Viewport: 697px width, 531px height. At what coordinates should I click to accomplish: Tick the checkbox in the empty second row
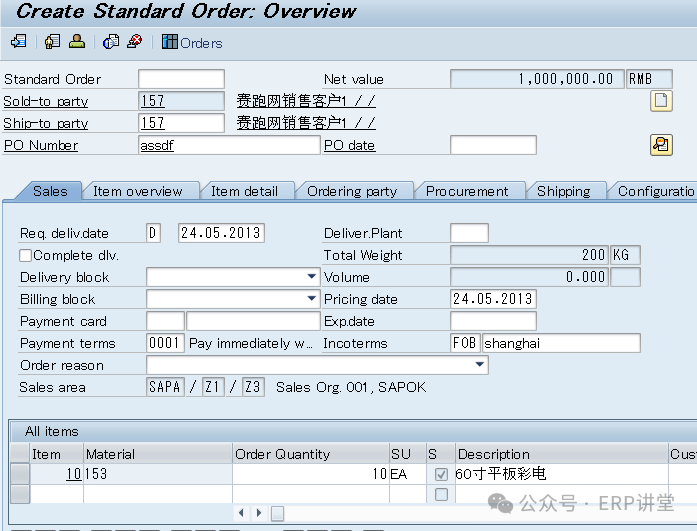441,494
